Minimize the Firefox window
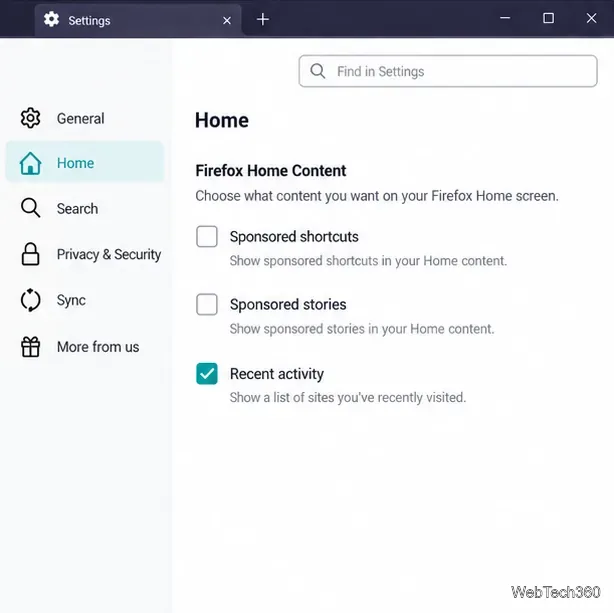The width and height of the screenshot is (614, 613). coord(505,18)
